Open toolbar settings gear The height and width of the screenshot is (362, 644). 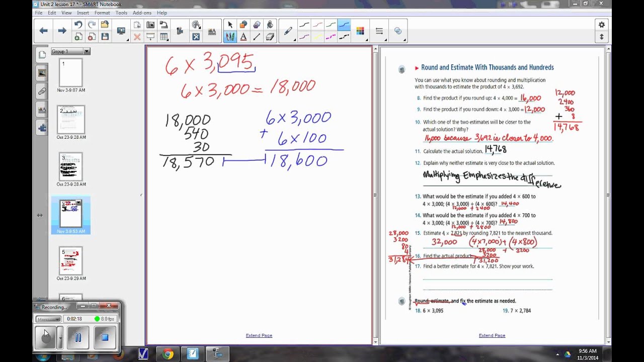click(601, 25)
